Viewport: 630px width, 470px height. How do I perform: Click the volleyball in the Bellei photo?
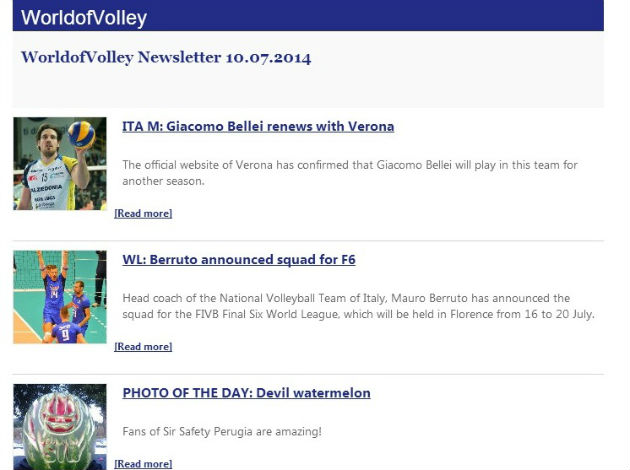81,134
